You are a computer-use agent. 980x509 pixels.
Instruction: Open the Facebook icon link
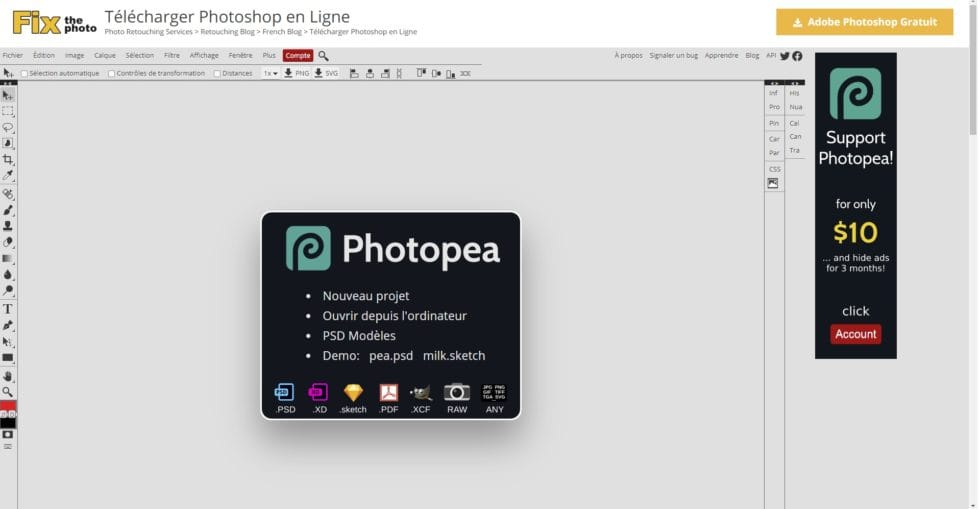pyautogui.click(x=798, y=56)
